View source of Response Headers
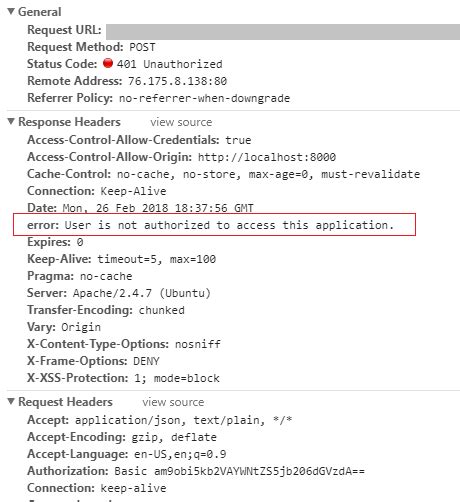 181,122
